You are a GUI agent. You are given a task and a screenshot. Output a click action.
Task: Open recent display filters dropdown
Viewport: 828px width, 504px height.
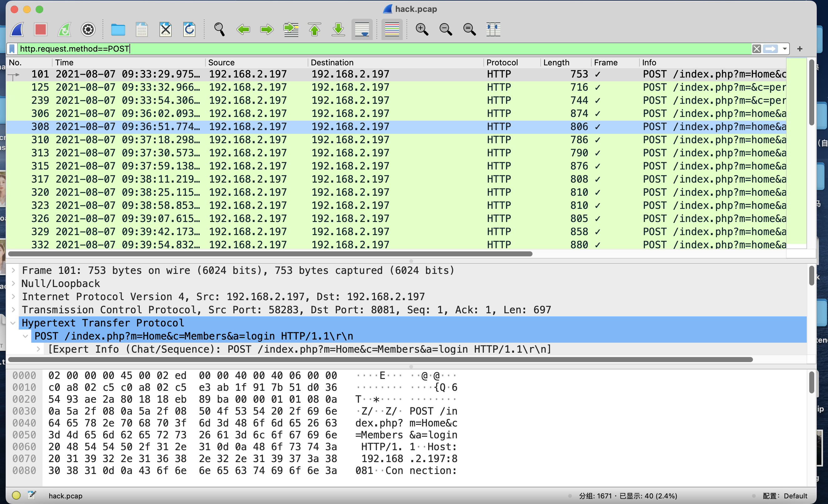point(785,49)
